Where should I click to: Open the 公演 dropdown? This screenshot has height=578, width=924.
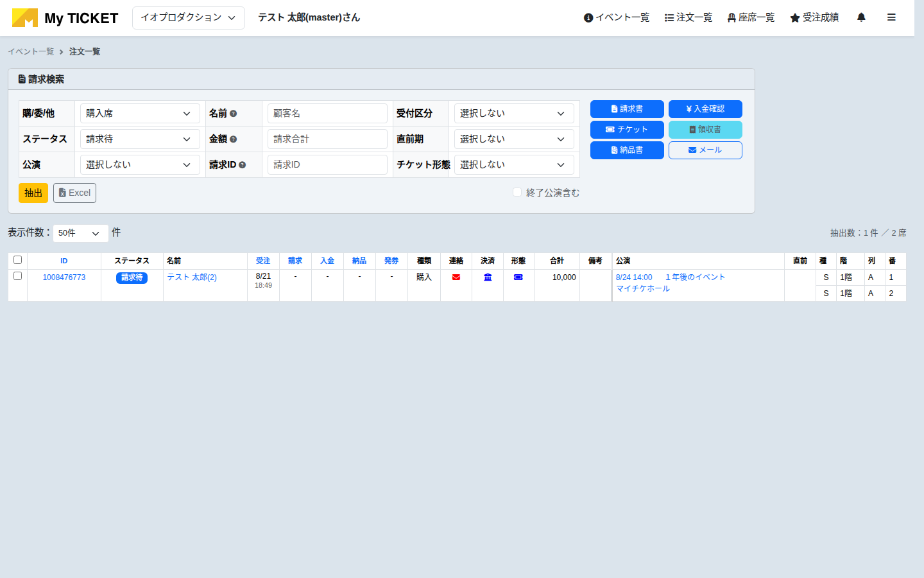[140, 164]
